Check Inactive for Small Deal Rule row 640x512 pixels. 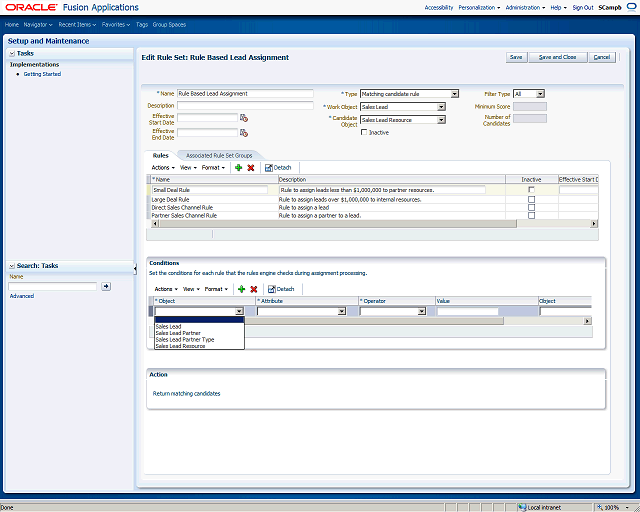tap(531, 190)
